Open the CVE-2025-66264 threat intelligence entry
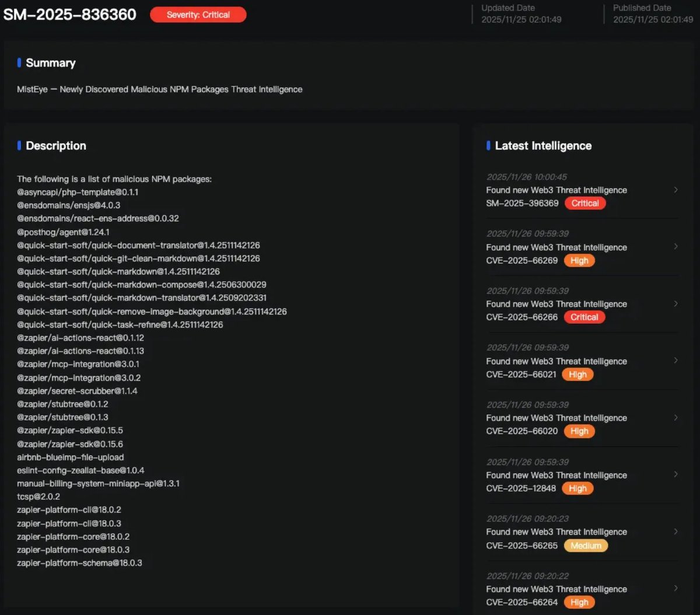Image resolution: width=700 pixels, height=615 pixels. tap(556, 589)
